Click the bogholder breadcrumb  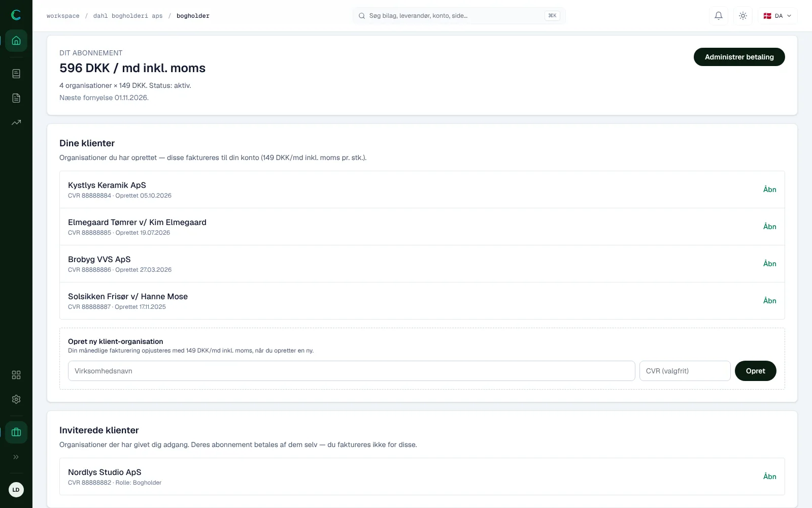coord(193,16)
